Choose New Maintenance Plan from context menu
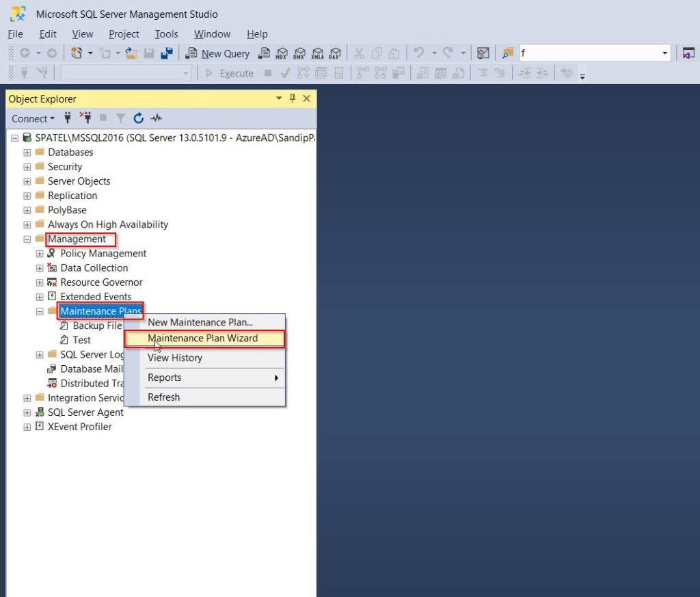 point(204,322)
